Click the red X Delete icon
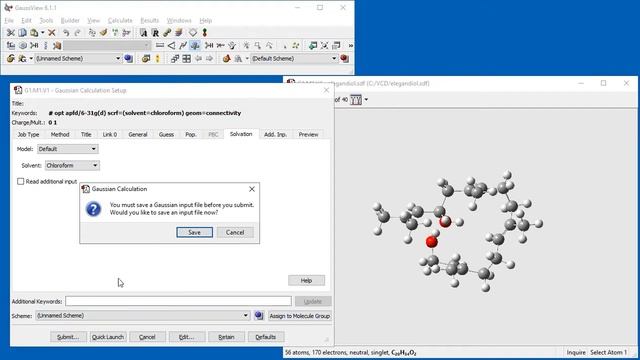640x360 pixels. coord(52,33)
